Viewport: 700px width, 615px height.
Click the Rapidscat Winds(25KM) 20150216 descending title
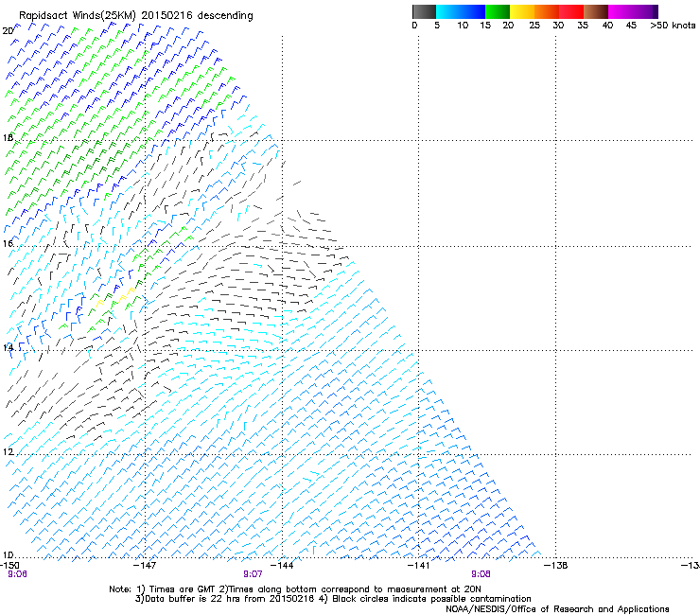pos(135,16)
